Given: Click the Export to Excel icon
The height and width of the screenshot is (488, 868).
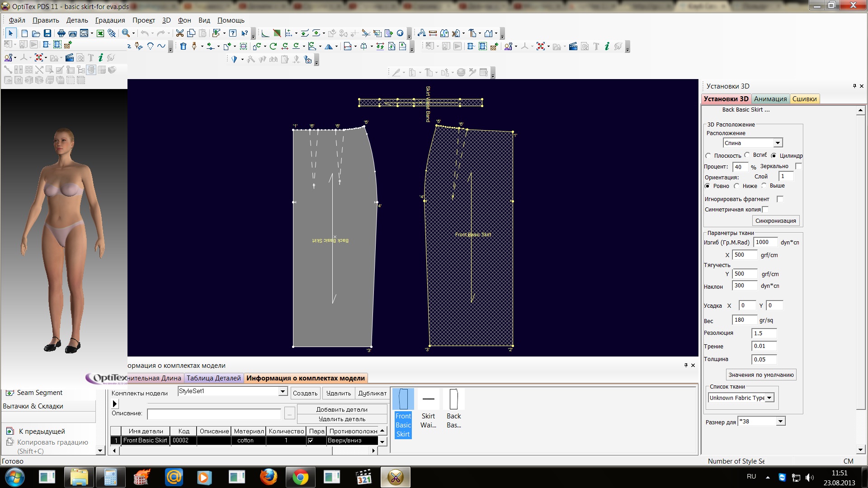Looking at the screenshot, I should (100, 33).
